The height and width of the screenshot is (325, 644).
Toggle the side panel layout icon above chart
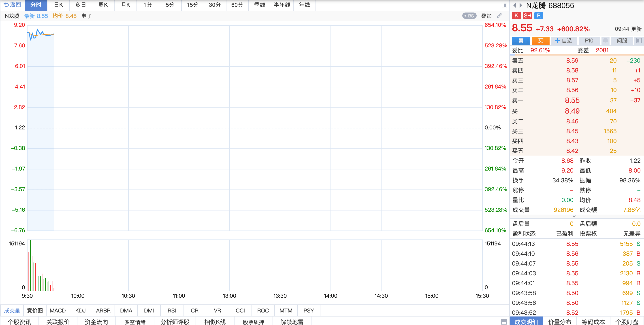[504, 5]
